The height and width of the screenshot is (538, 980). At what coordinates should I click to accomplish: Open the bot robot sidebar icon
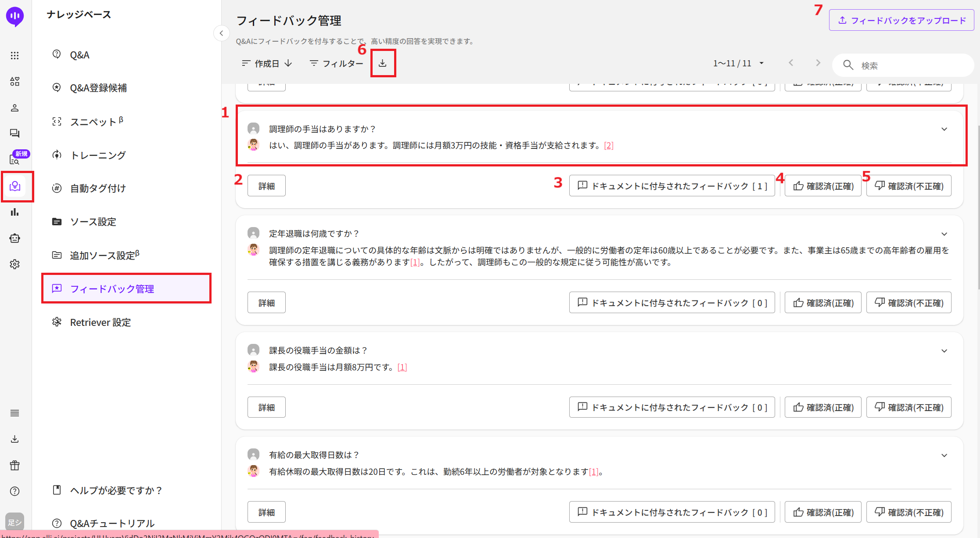[15, 238]
